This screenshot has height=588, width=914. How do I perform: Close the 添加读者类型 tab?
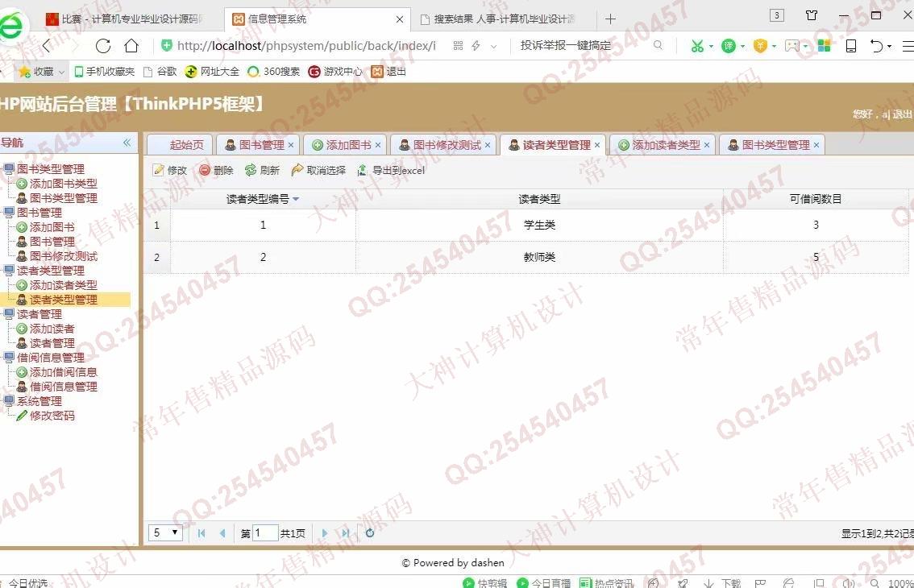tap(707, 145)
